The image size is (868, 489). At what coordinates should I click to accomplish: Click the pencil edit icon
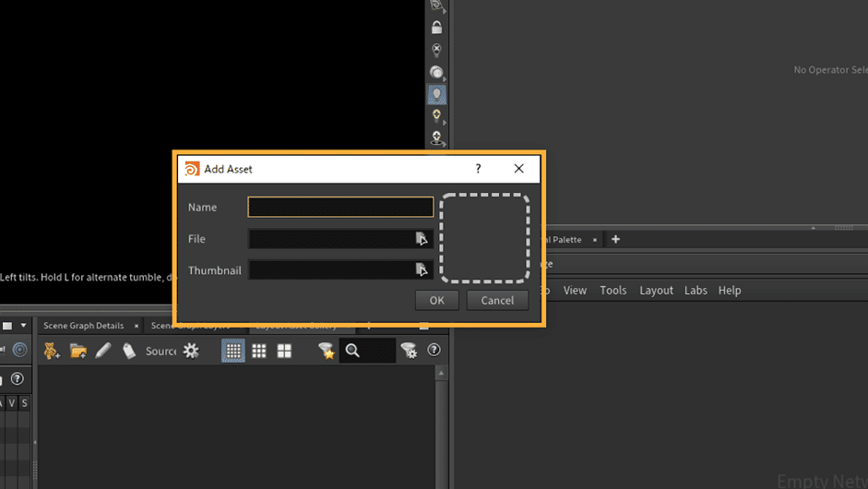(x=103, y=351)
